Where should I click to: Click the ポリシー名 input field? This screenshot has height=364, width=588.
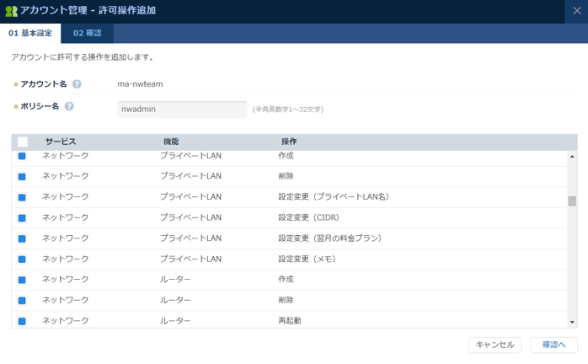182,109
